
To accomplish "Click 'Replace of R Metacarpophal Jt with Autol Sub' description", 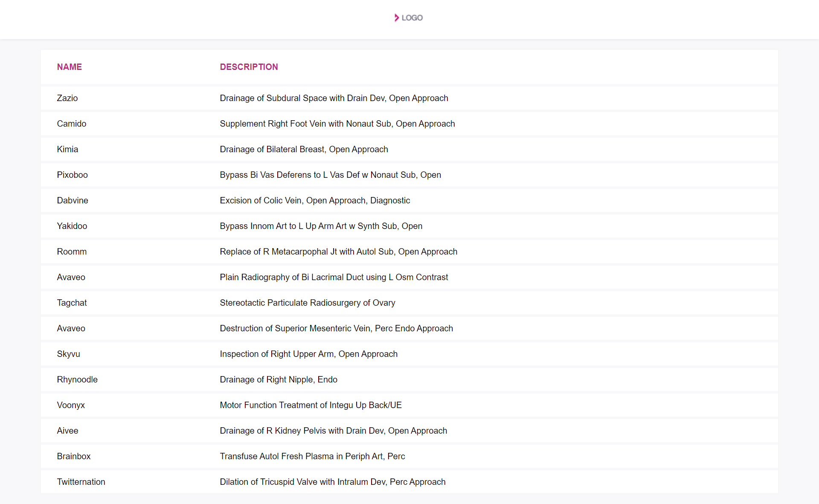I will [339, 252].
